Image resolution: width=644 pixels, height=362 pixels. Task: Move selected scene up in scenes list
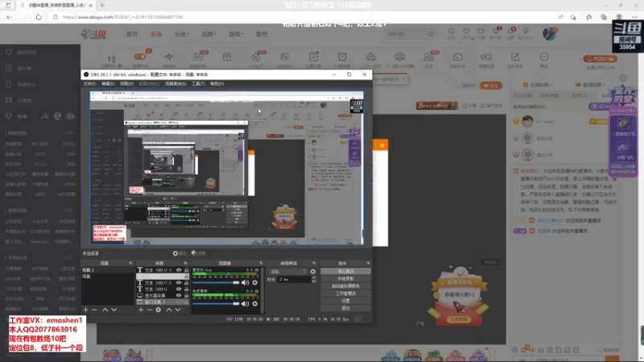pos(105,310)
